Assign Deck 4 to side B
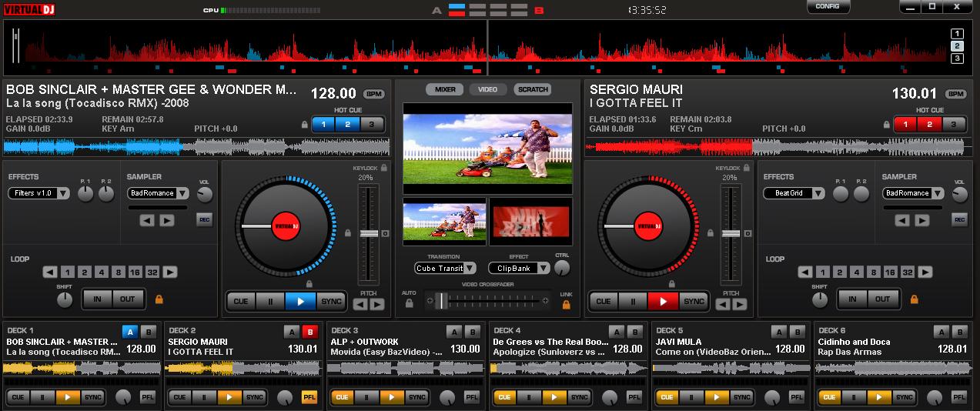980x411 pixels. click(635, 332)
